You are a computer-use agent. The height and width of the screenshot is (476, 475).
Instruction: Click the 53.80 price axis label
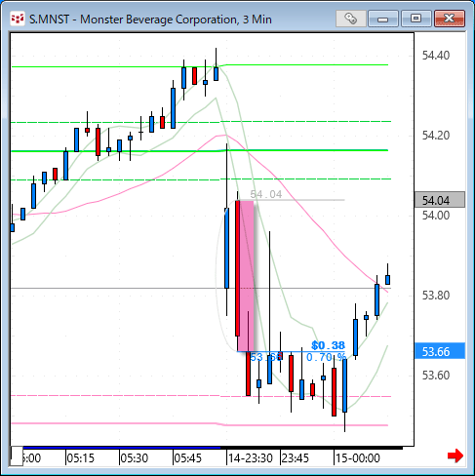(436, 296)
